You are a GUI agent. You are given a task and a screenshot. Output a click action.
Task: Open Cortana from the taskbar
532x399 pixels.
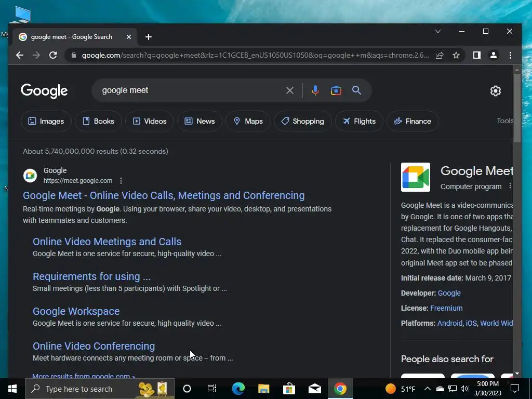tap(187, 389)
